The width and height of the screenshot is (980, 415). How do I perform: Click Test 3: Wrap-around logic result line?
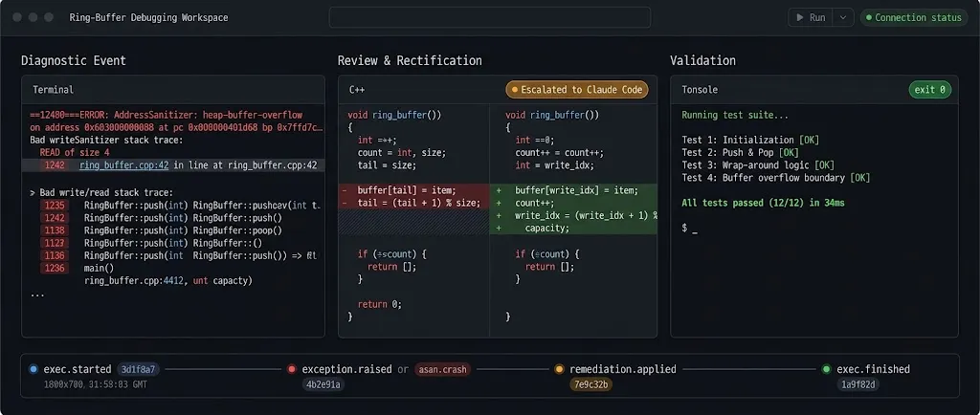pos(758,165)
